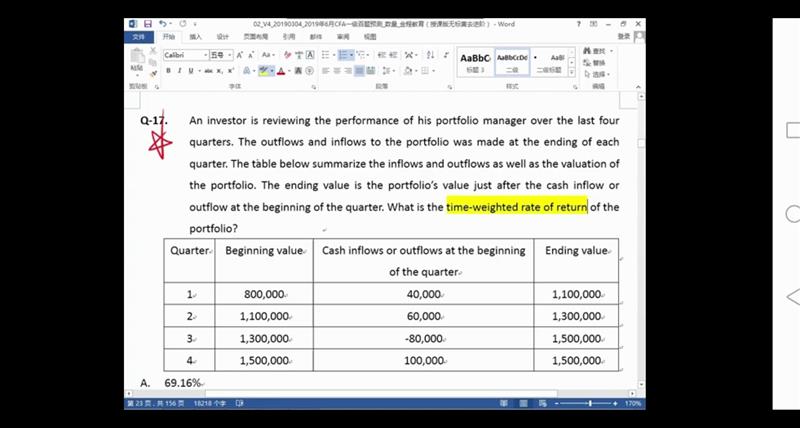Click the Cut scissors icon
The width and height of the screenshot is (800, 428).
(152, 51)
